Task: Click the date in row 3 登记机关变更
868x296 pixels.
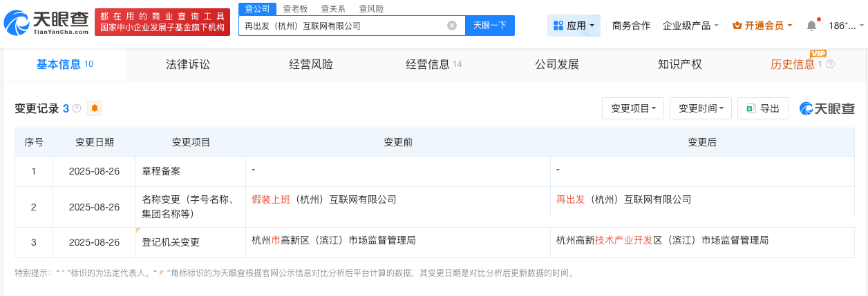Action: pos(95,242)
